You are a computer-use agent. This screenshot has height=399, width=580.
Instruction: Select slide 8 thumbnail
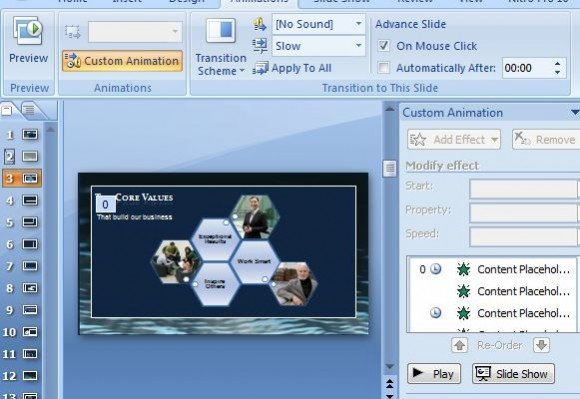(x=30, y=288)
